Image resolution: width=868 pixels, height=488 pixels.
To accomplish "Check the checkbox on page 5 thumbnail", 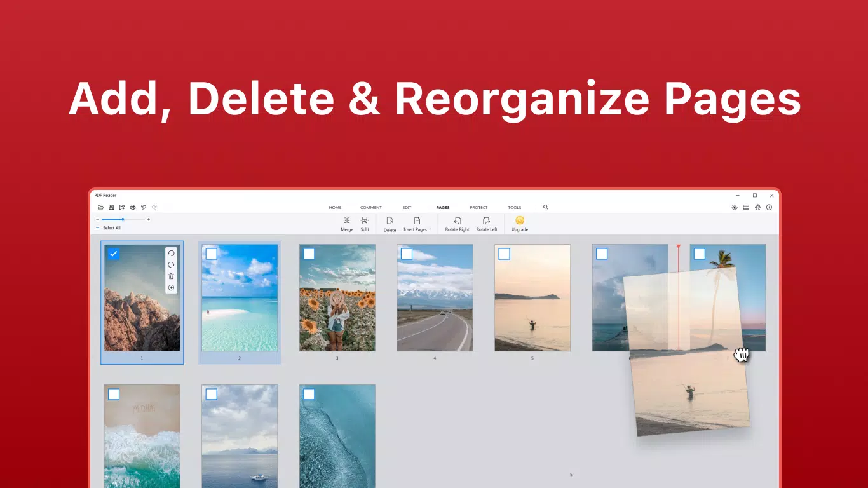I will point(504,254).
